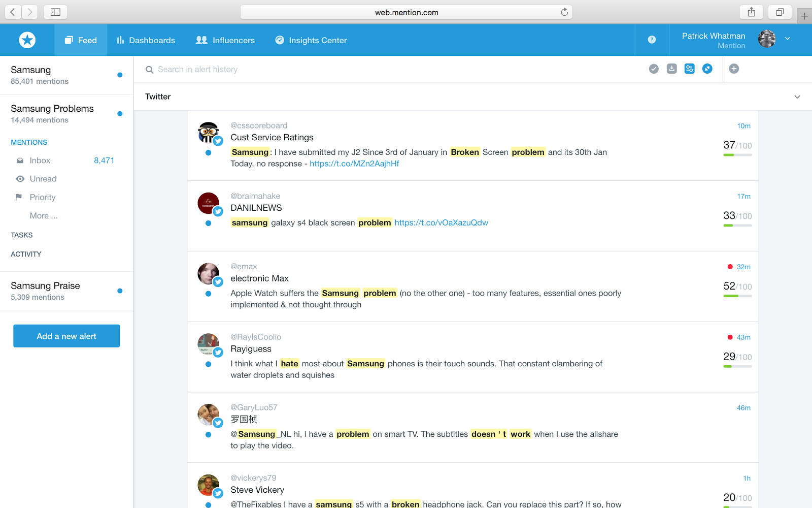Expand Patrick Whatman account menu chevron
This screenshot has height=508, width=812.
(788, 39)
